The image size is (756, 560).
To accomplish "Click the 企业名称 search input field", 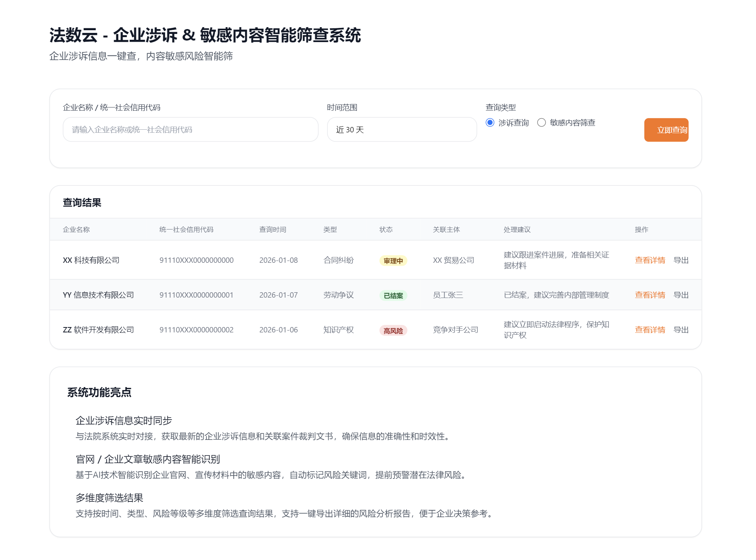I will point(191,130).
